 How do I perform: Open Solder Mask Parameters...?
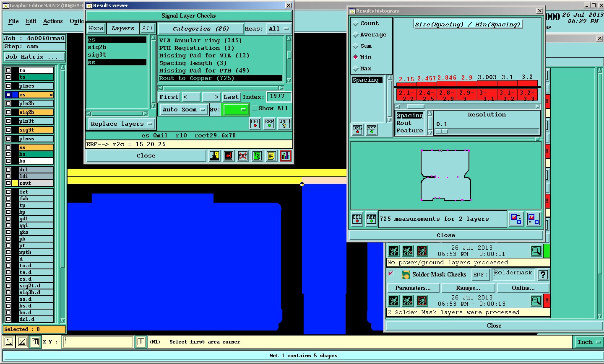(413, 288)
